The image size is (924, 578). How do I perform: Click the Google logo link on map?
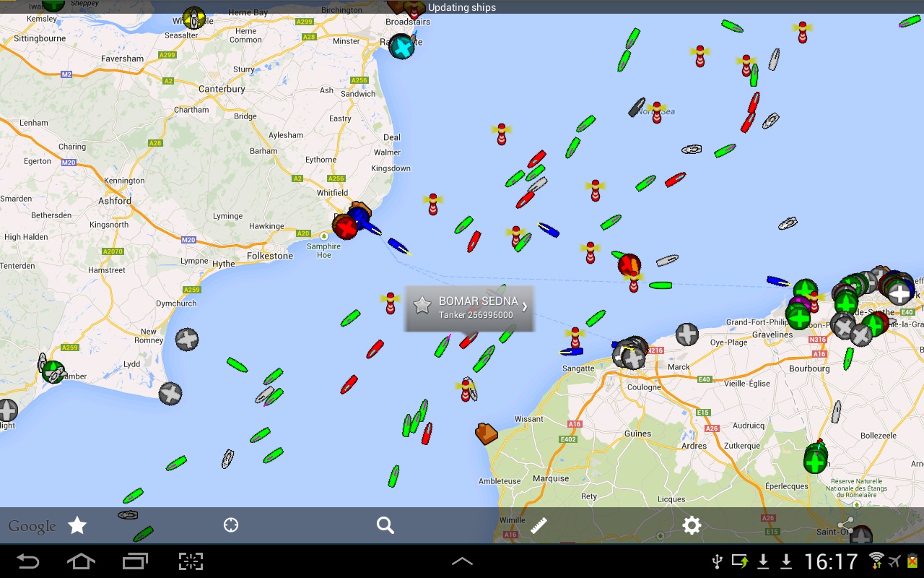click(x=32, y=527)
